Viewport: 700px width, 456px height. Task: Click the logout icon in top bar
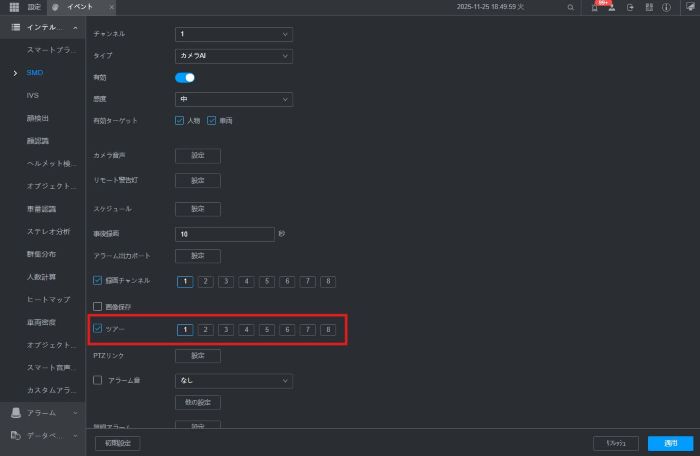click(629, 7)
